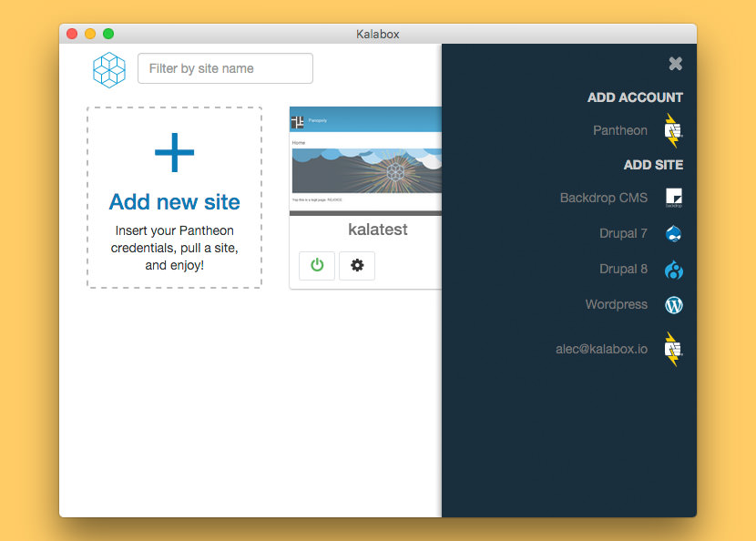This screenshot has width=756, height=541.
Task: Close the sidebar with the X icon
Action: pos(676,63)
